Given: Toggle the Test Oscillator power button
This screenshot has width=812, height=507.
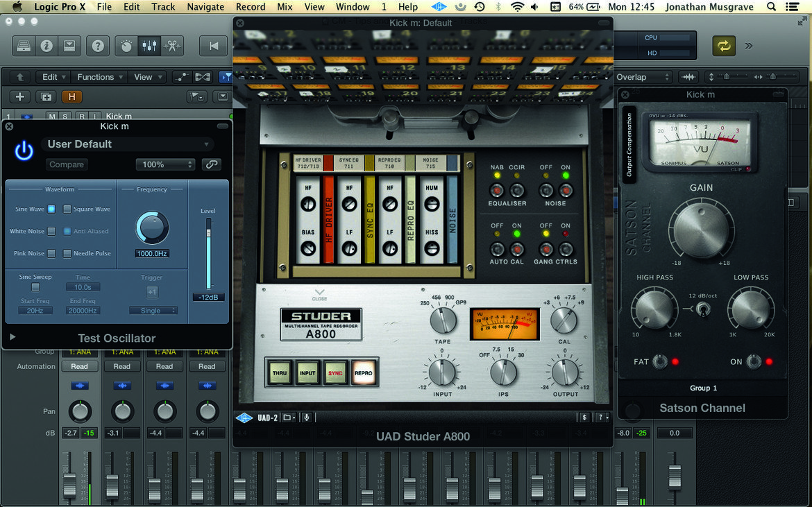Looking at the screenshot, I should point(24,151).
